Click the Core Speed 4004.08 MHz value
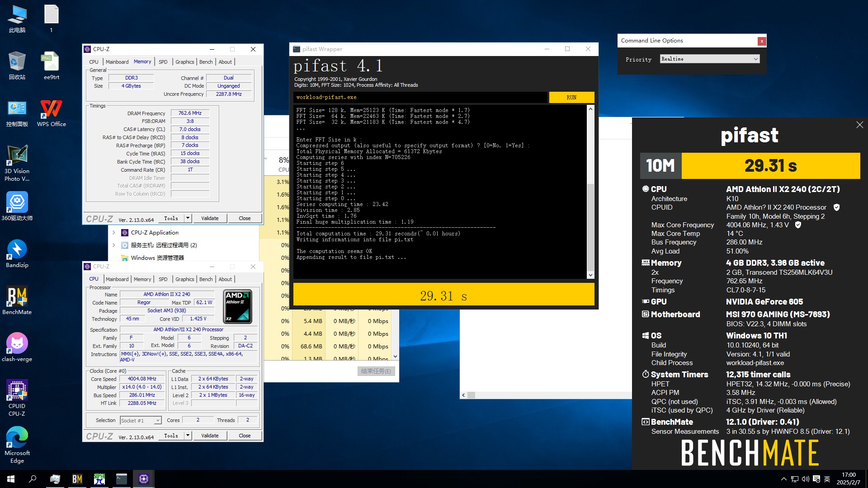Image resolution: width=868 pixels, height=488 pixels. click(x=142, y=379)
